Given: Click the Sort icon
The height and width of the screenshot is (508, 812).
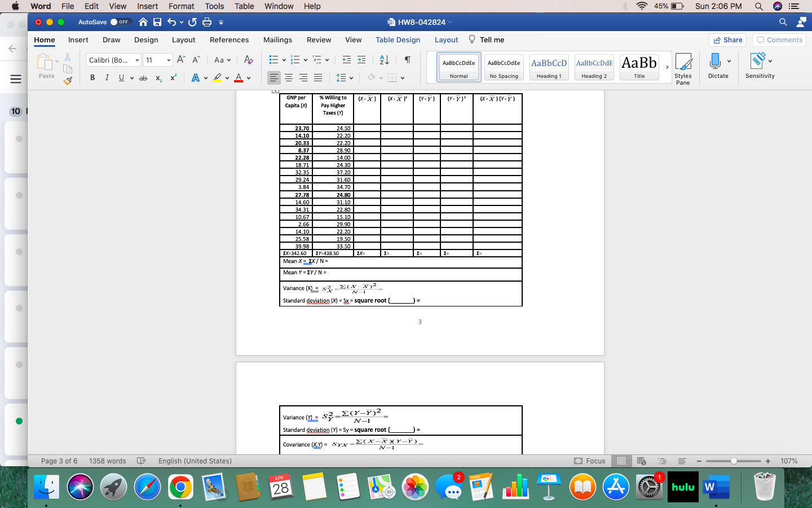Looking at the screenshot, I should pos(383,59).
